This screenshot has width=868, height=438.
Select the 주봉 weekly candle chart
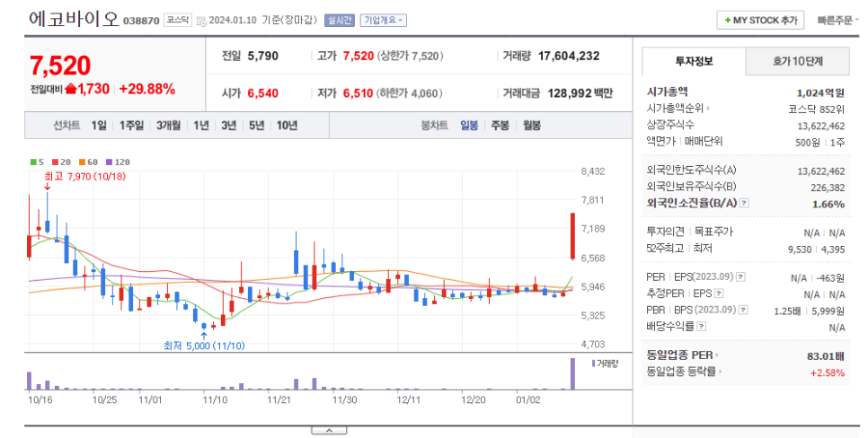pyautogui.click(x=500, y=126)
